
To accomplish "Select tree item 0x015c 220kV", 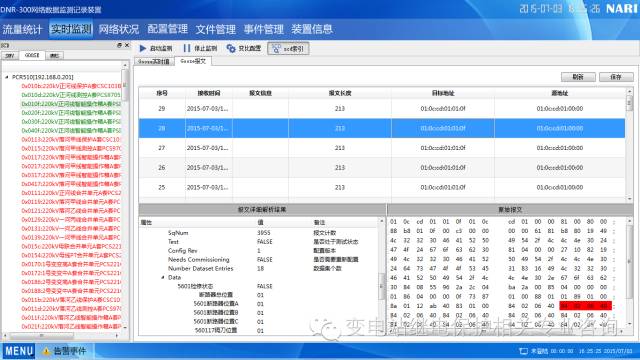I will tap(71, 246).
